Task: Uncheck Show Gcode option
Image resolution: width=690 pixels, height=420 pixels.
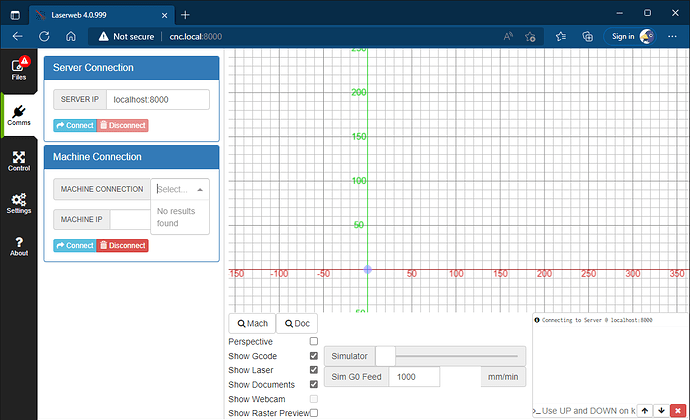Action: 314,356
